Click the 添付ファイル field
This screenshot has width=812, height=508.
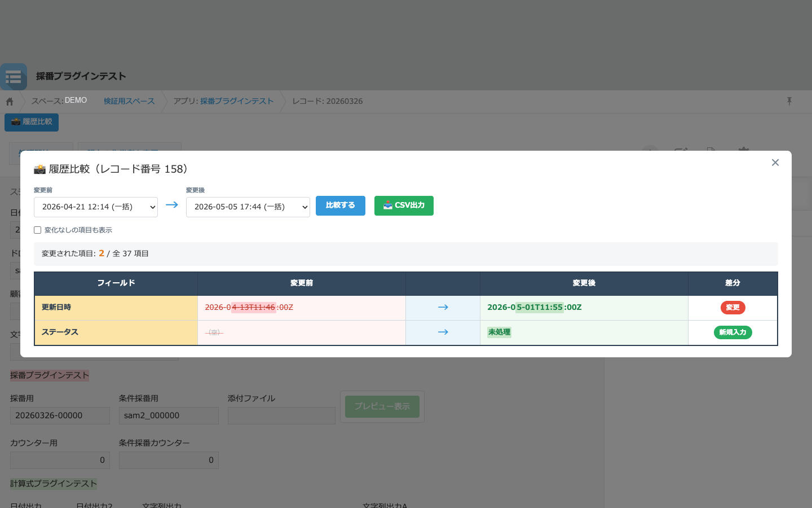point(281,416)
